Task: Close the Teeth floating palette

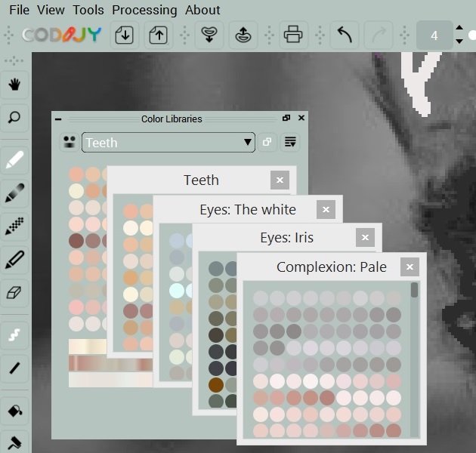Action: pos(280,180)
